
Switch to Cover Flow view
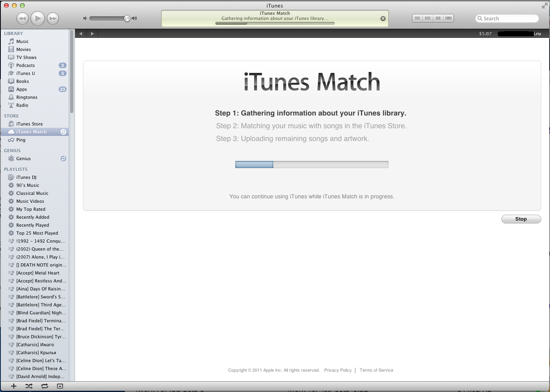tap(448, 18)
